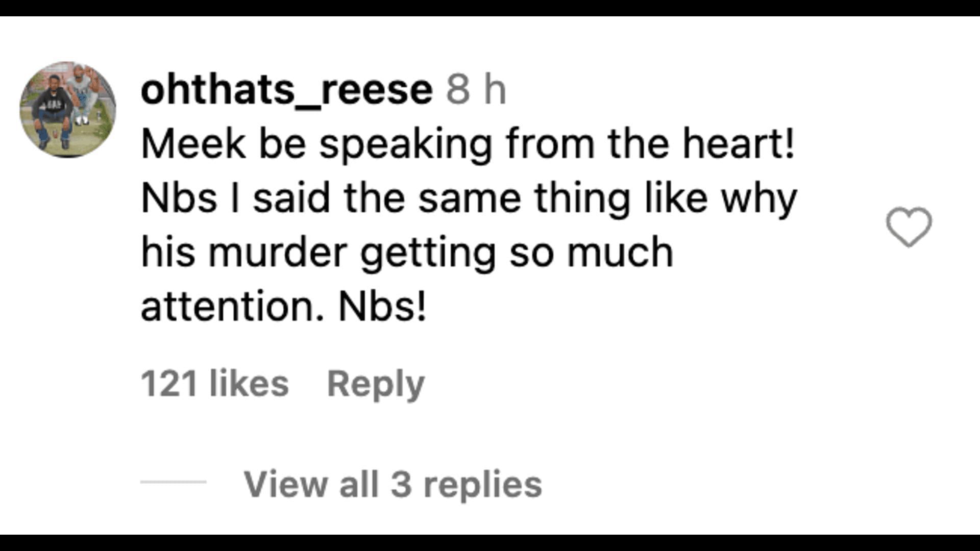
Task: Click the number 121 below the comment
Action: [169, 384]
